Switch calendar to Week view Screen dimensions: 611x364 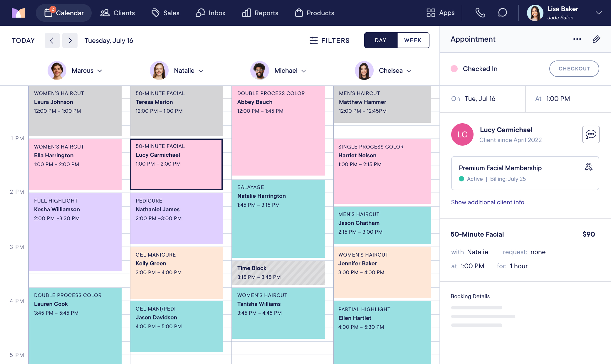[x=413, y=40]
